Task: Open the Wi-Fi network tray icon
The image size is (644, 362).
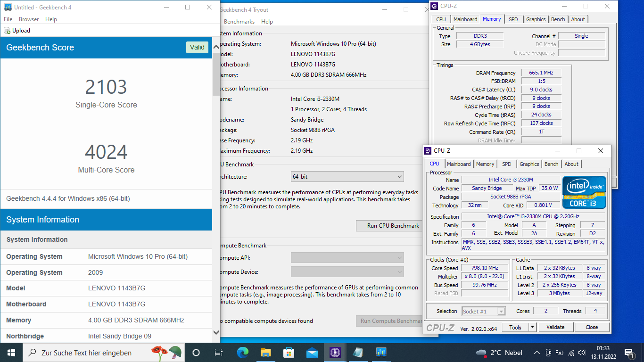Action: tap(571, 353)
